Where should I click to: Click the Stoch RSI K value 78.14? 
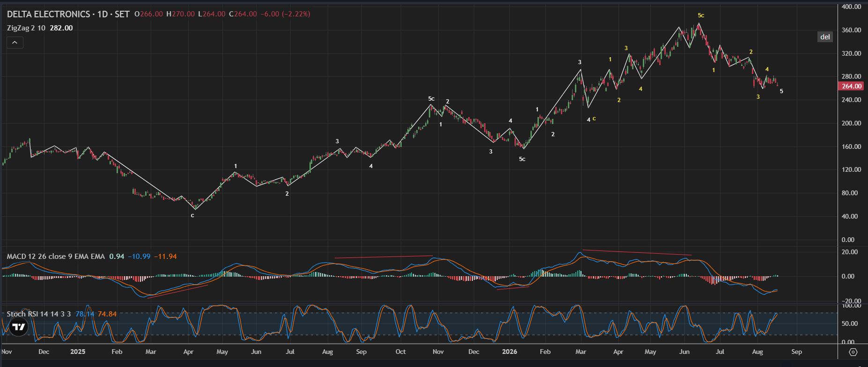(85, 314)
